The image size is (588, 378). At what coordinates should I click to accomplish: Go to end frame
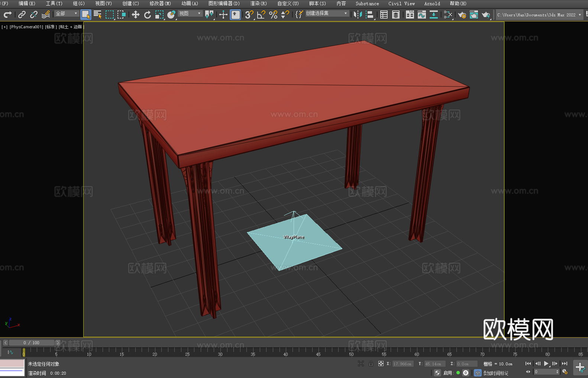click(565, 364)
